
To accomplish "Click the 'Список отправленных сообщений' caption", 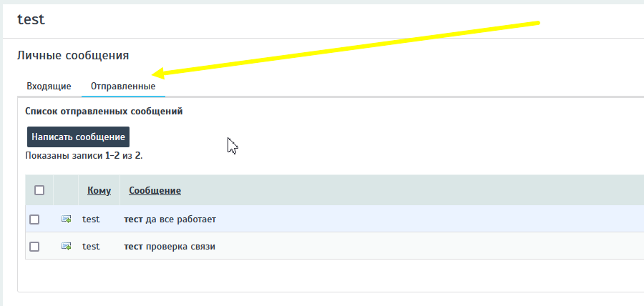I will (x=104, y=112).
